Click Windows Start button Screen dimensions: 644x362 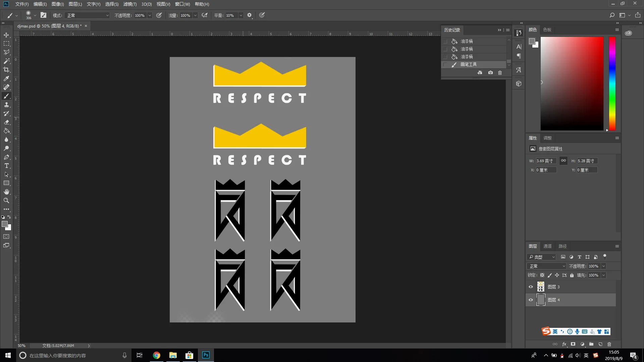tap(8, 355)
